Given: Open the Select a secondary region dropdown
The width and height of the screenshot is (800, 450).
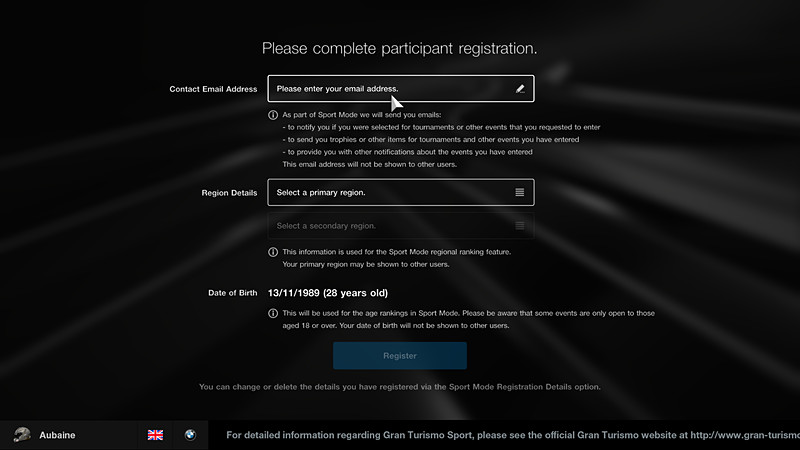Looking at the screenshot, I should (x=401, y=226).
